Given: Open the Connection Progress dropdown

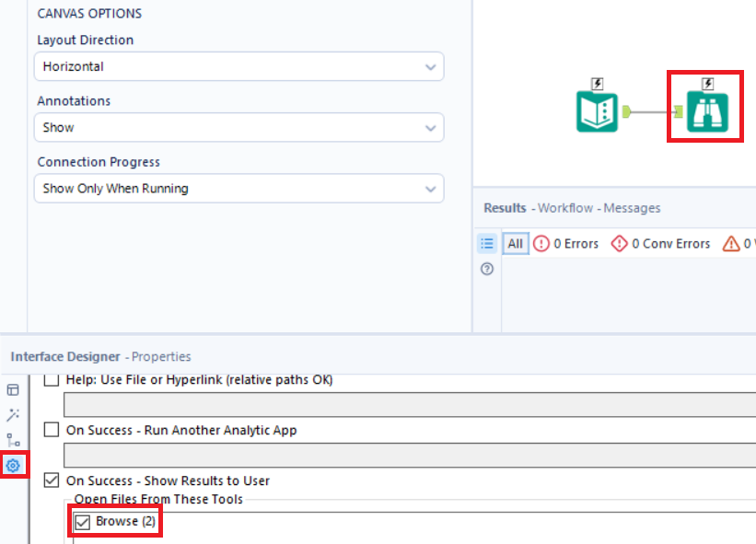Looking at the screenshot, I should [239, 188].
